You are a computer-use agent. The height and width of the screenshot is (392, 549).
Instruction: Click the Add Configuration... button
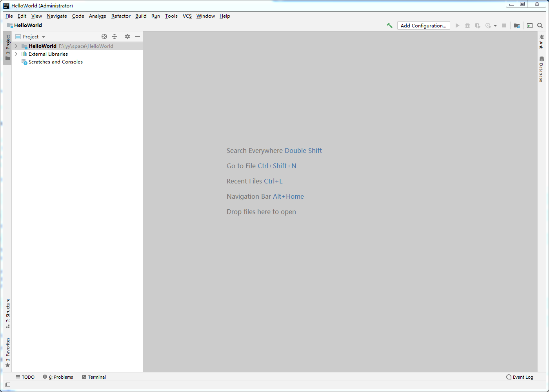(x=424, y=25)
